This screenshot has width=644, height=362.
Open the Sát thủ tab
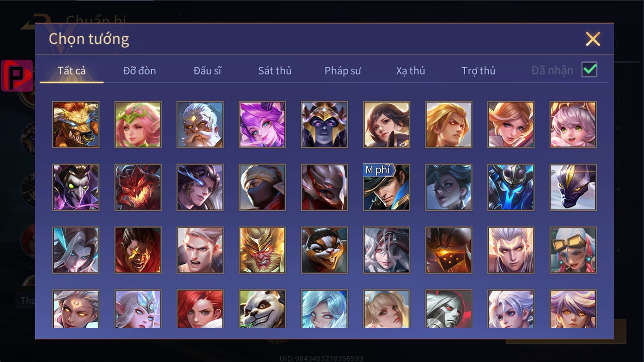click(x=275, y=71)
